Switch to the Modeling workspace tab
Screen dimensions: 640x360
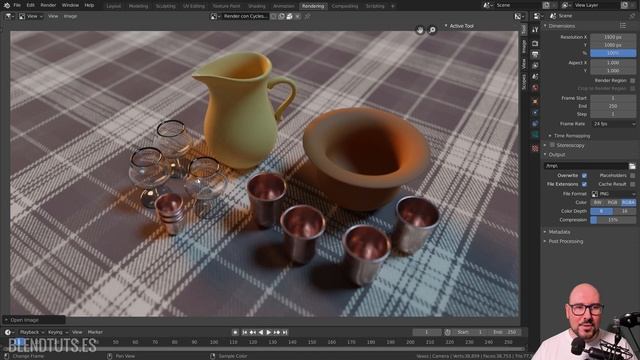(x=138, y=6)
